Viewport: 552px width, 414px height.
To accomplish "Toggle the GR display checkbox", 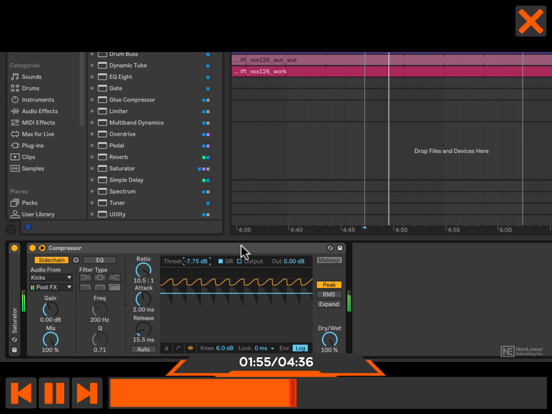I will (220, 262).
